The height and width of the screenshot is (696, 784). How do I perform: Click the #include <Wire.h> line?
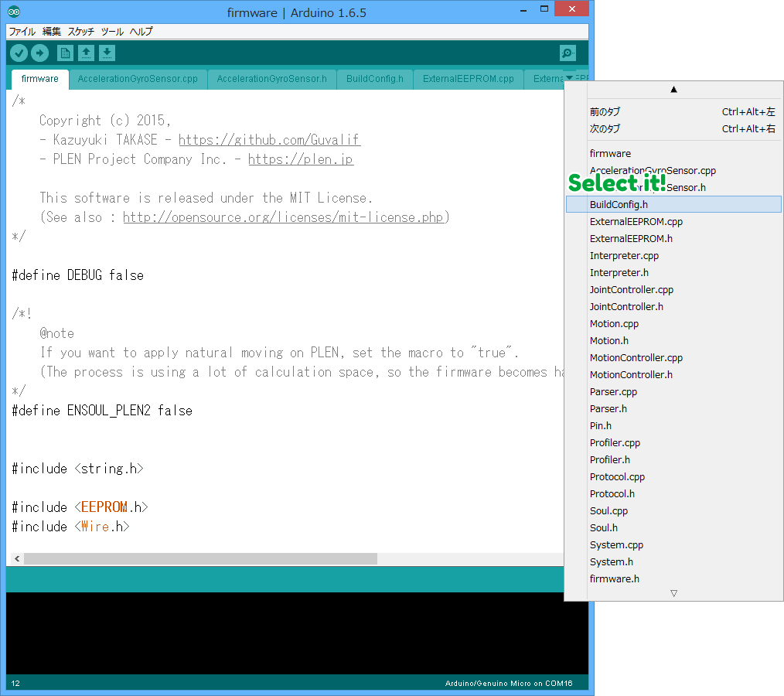pyautogui.click(x=70, y=527)
